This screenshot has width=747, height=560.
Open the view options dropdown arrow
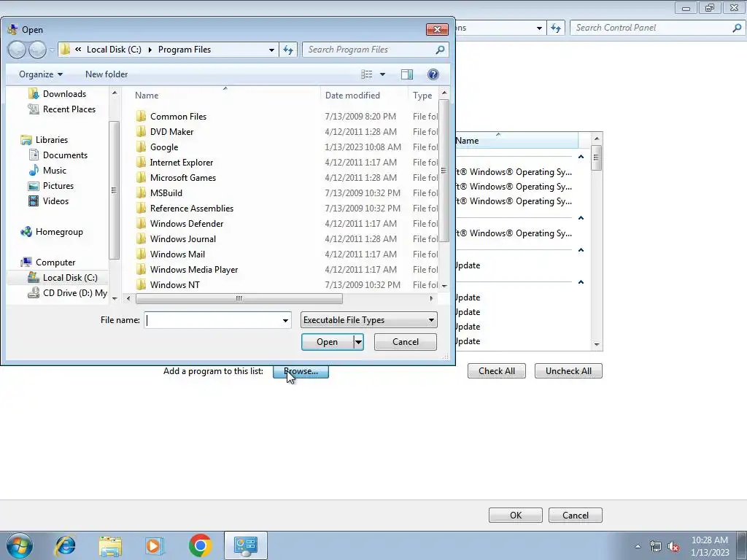tap(382, 74)
